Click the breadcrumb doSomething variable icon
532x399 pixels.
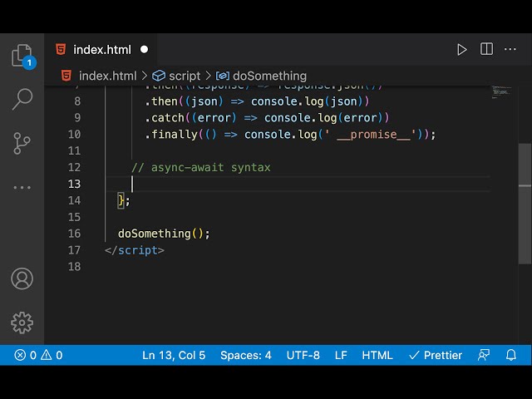tap(223, 76)
